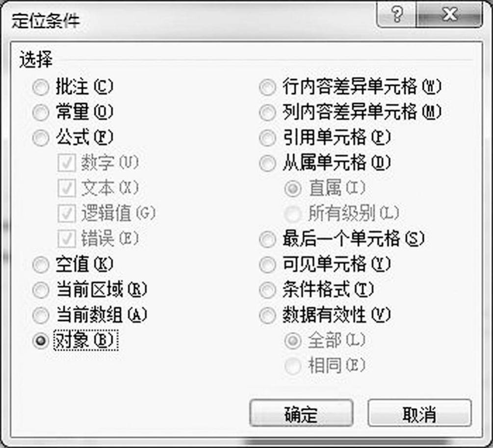Select the 对象 radio option
The height and width of the screenshot is (448, 493).
41,341
